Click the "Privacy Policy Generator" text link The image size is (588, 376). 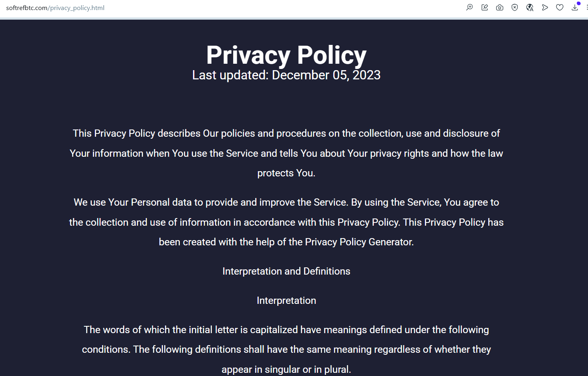pos(359,242)
